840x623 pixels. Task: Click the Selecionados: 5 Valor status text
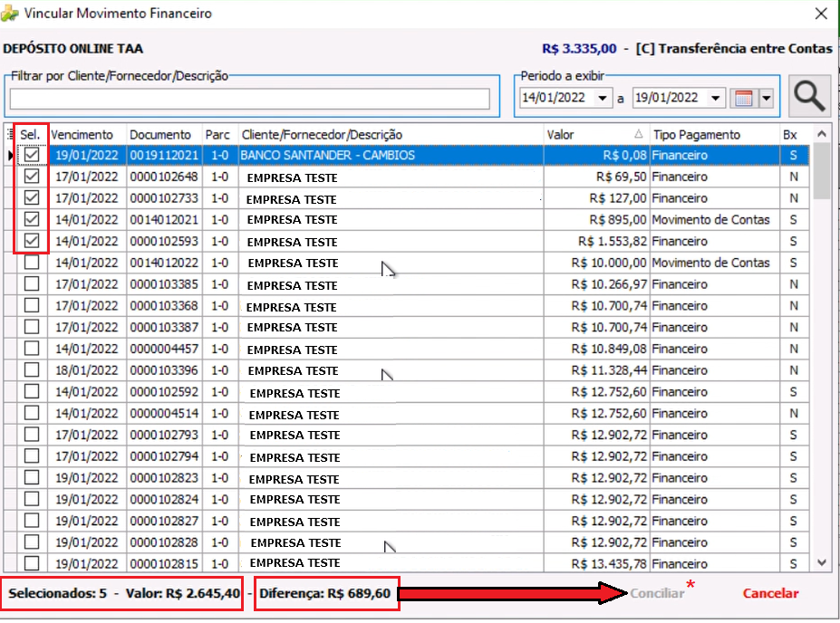click(124, 593)
